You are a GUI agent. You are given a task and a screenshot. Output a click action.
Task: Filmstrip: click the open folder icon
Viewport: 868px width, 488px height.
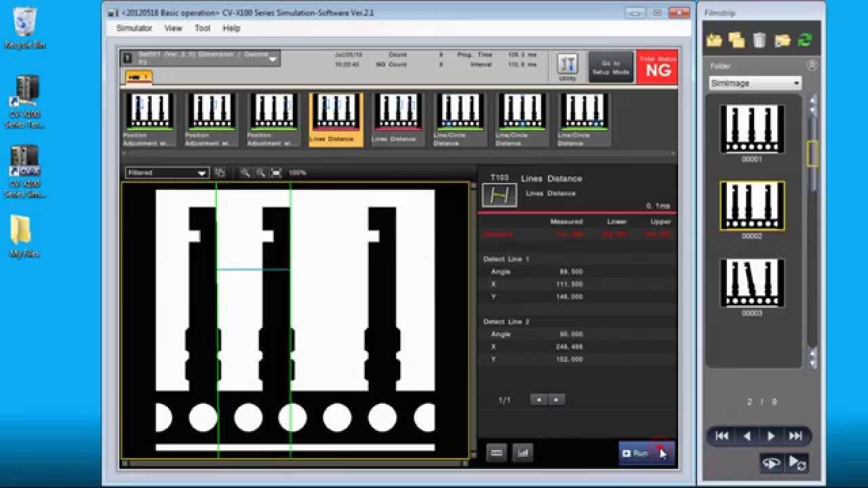point(714,41)
